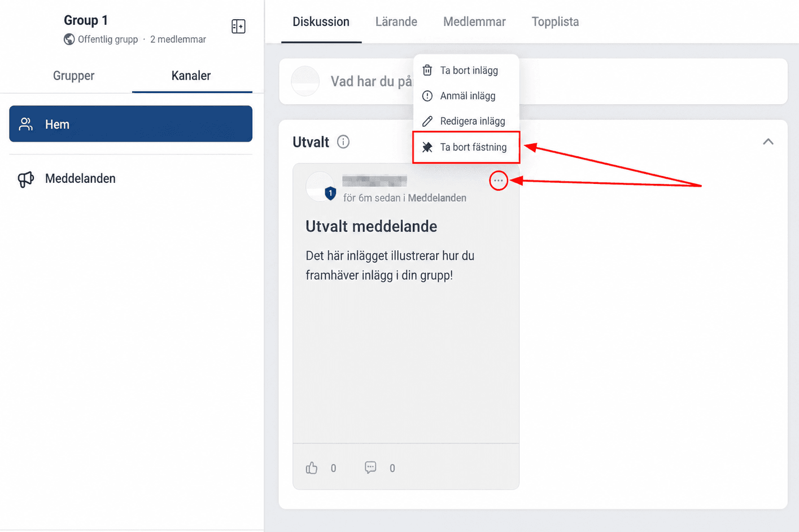Like the post with thumbs-up icon
This screenshot has height=532, width=799.
pos(312,468)
